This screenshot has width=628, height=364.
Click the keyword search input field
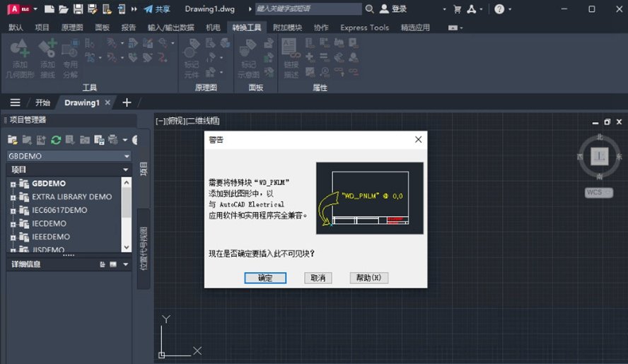(308, 8)
